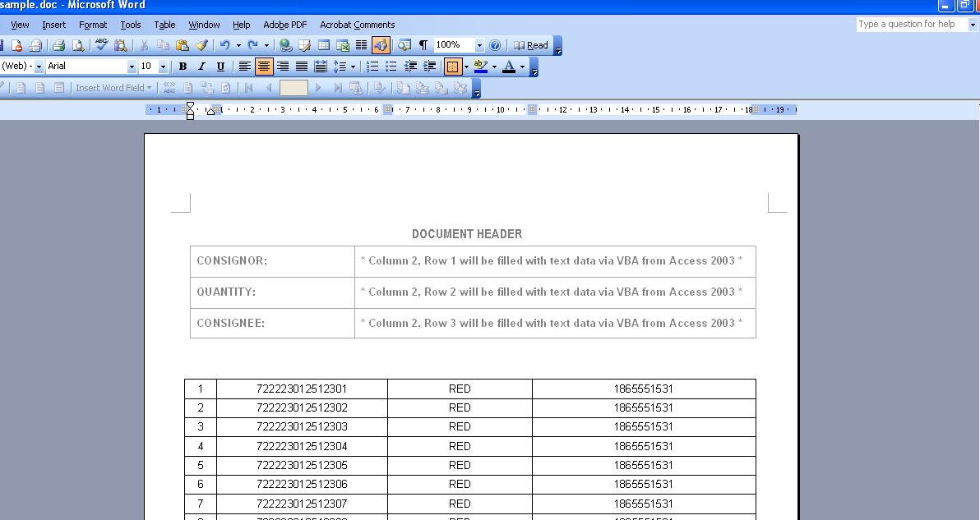Open the Table menu
This screenshot has width=980, height=520.
pos(164,25)
